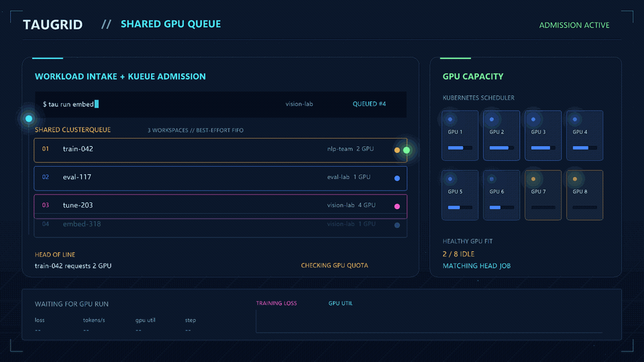
Task: Click the QUEUED #4 status label
Action: coord(369,104)
